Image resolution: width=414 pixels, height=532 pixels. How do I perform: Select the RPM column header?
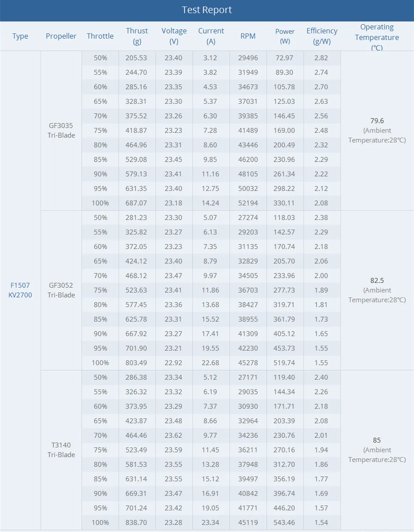pyautogui.click(x=248, y=36)
